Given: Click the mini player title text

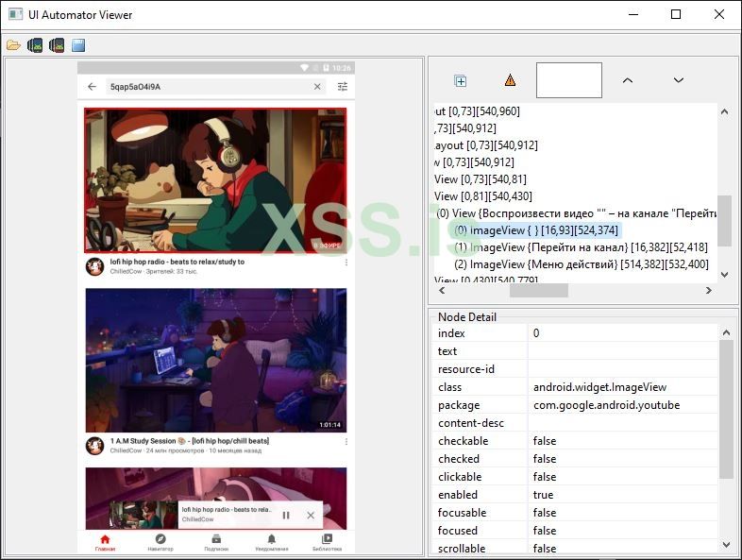Looking at the screenshot, I should click(x=226, y=509).
